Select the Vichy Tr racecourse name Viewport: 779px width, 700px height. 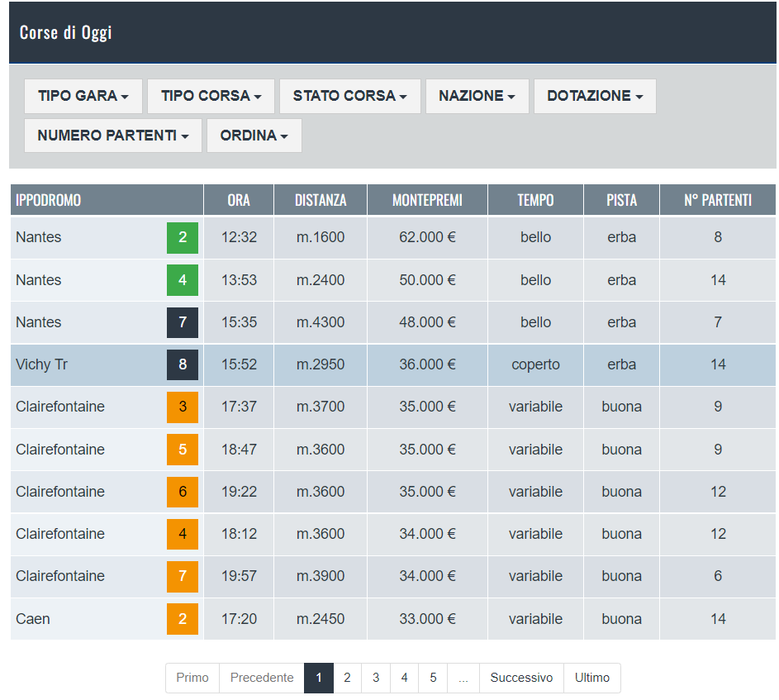point(42,364)
